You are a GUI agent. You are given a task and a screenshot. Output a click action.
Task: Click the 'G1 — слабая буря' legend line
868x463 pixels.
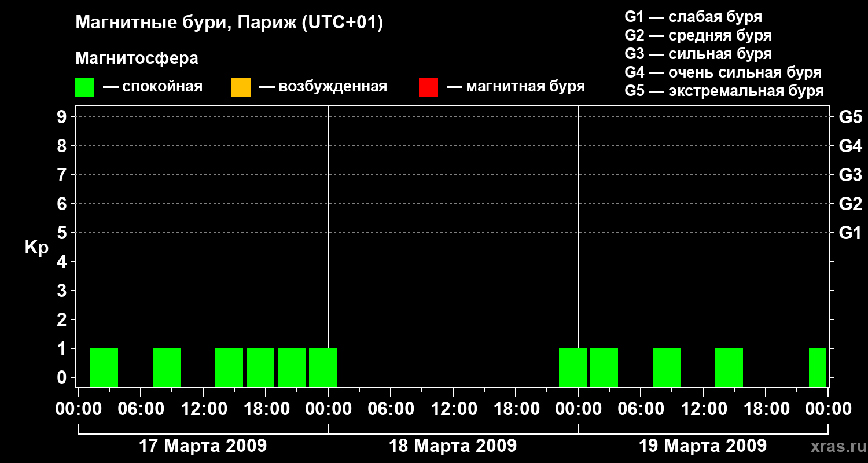(693, 17)
